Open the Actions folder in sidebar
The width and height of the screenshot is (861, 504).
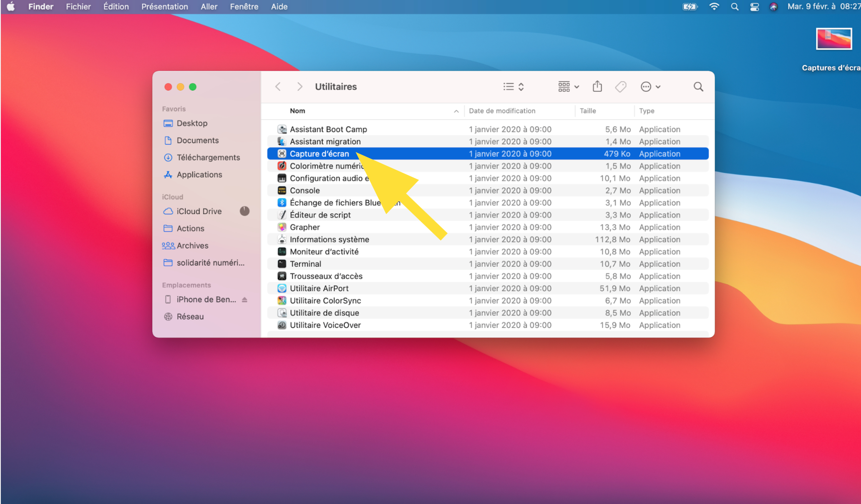pyautogui.click(x=184, y=228)
